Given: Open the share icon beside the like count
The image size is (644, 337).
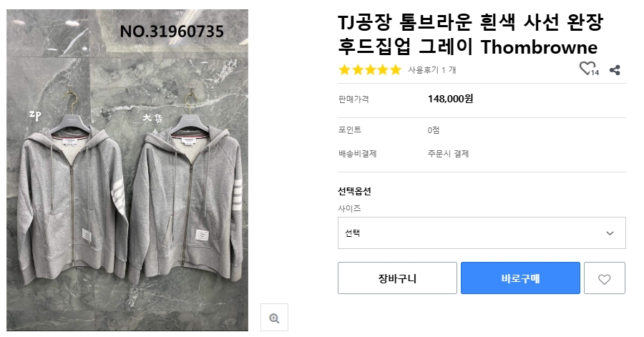Looking at the screenshot, I should pyautogui.click(x=615, y=69).
